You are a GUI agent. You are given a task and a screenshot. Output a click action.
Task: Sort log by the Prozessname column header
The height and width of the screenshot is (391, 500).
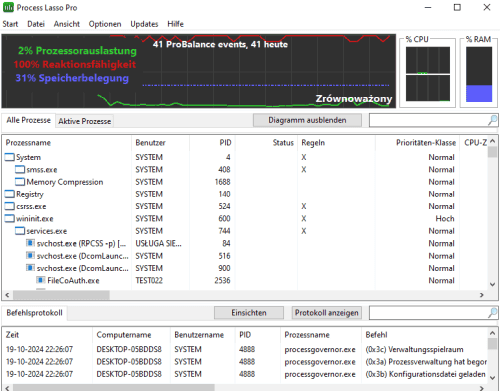(x=321, y=335)
